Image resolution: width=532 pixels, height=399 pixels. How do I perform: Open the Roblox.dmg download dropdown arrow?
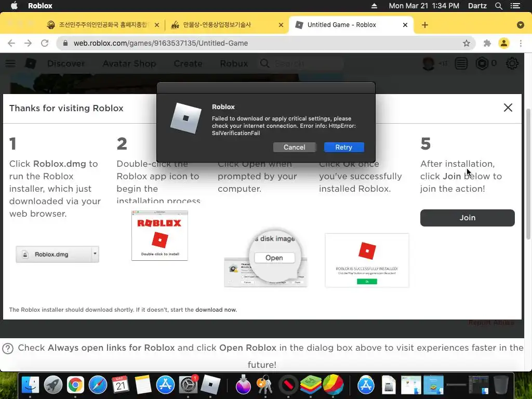(95, 254)
